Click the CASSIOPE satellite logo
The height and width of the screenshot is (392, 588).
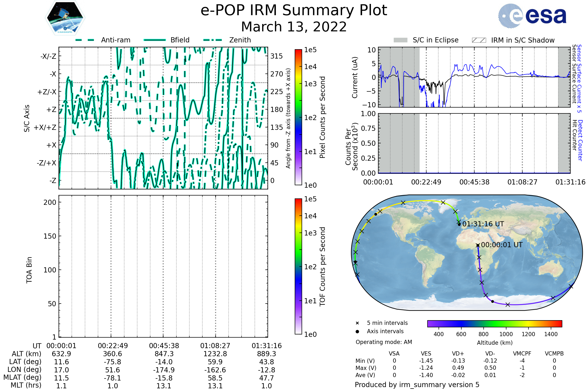pos(65,18)
